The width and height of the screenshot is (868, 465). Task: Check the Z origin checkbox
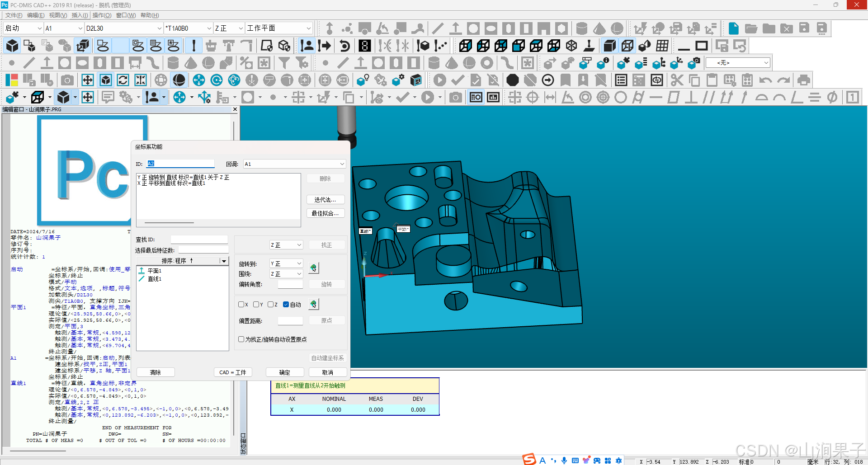pos(271,305)
